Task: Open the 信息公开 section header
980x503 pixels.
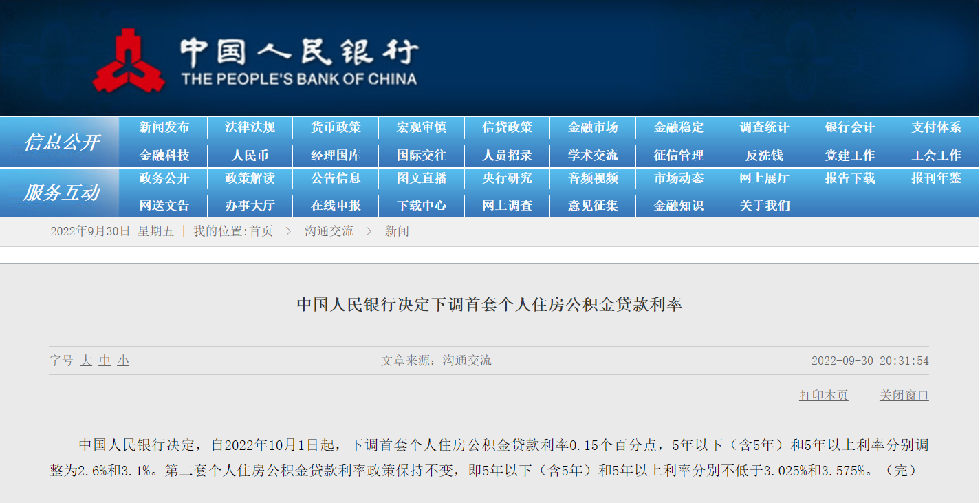Action: tap(61, 142)
